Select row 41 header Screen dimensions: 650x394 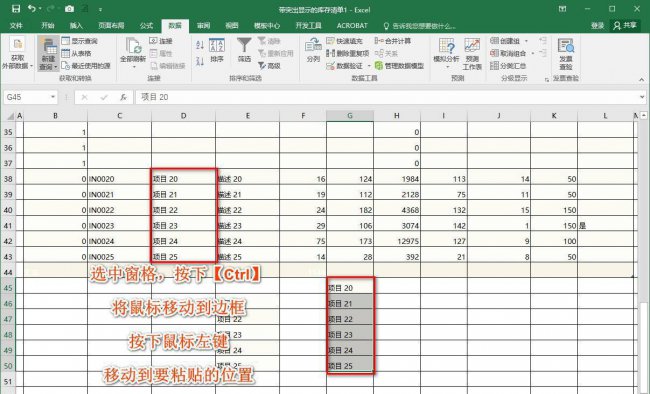(8, 226)
